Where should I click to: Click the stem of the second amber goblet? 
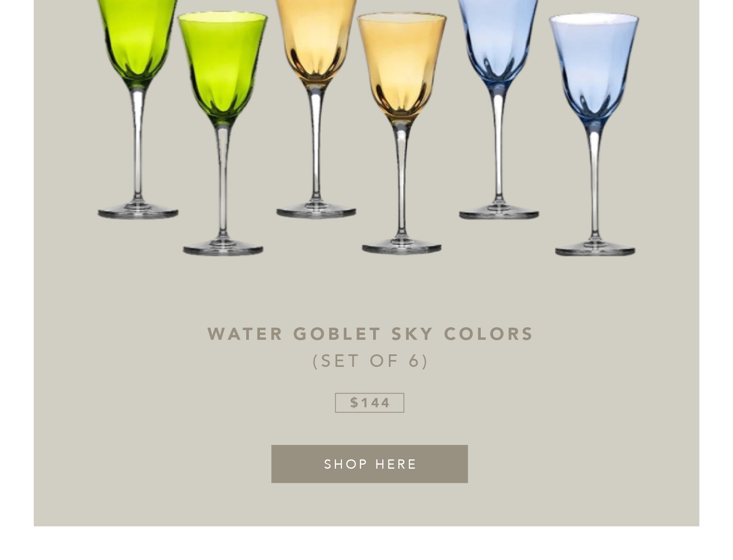coord(401,180)
